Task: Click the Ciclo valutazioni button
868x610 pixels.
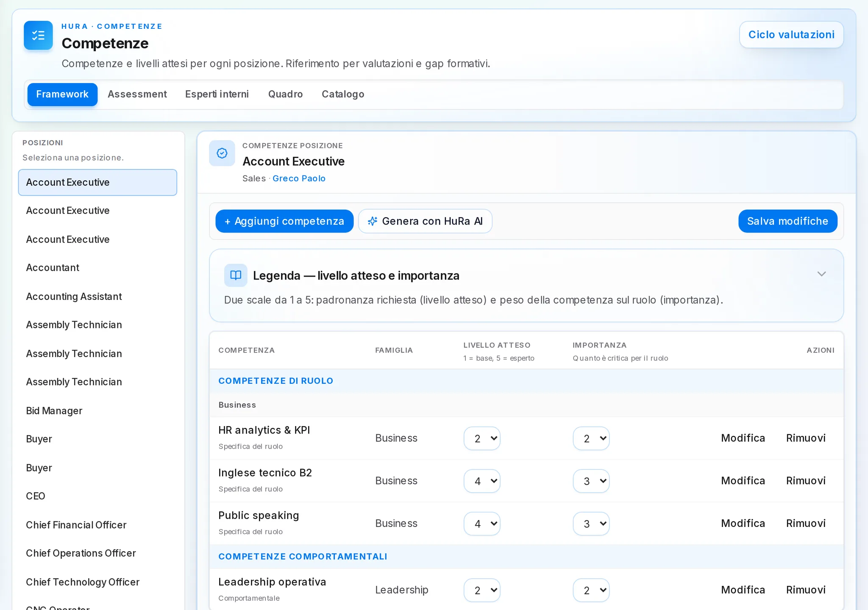Action: tap(791, 35)
